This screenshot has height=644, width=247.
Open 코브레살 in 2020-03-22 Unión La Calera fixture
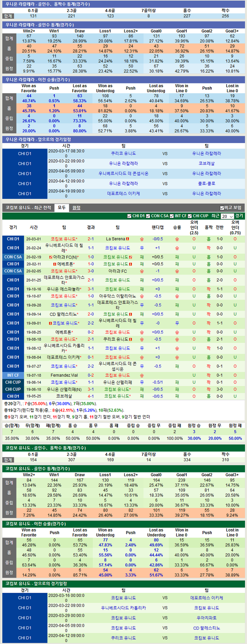click(x=206, y=164)
